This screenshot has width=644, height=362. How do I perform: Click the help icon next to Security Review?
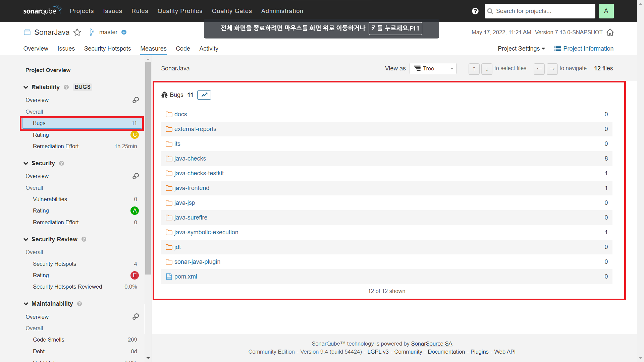coord(84,239)
